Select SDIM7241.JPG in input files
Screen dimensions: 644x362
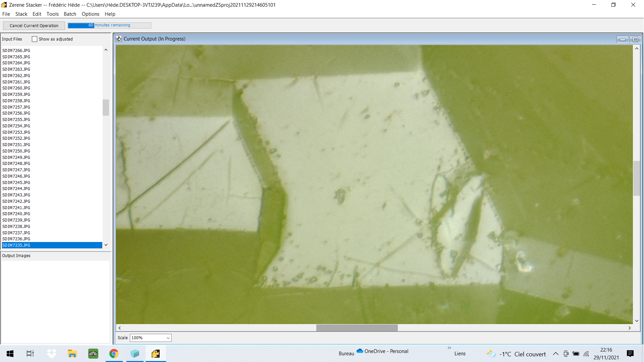(x=52, y=208)
